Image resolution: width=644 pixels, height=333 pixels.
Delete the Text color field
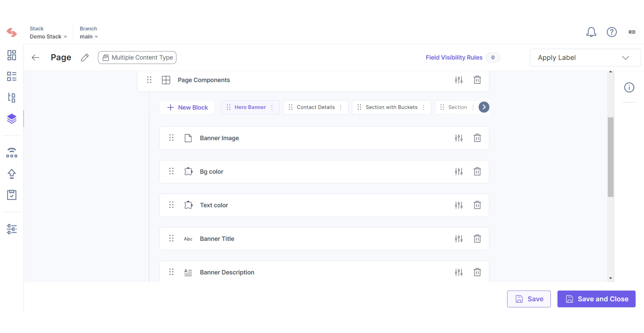(477, 205)
